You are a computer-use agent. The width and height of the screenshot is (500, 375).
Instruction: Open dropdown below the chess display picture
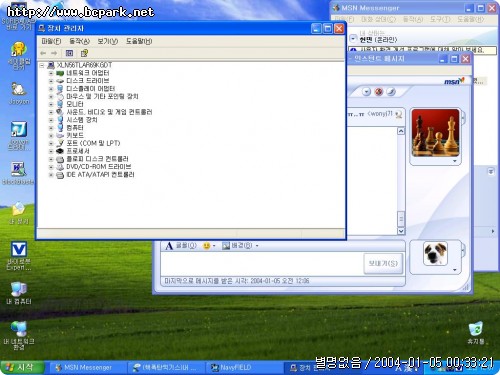tap(455, 161)
